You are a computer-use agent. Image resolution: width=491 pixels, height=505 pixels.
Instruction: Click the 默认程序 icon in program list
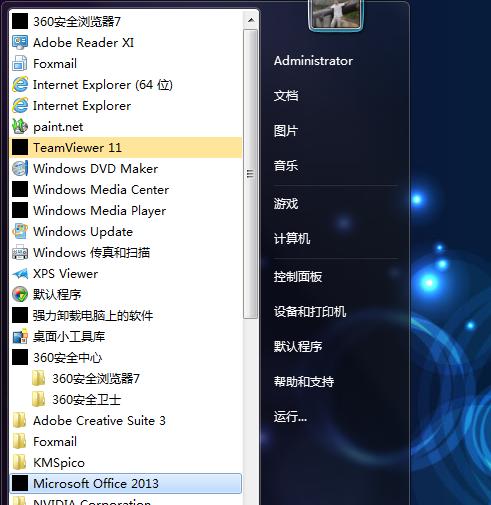20,295
